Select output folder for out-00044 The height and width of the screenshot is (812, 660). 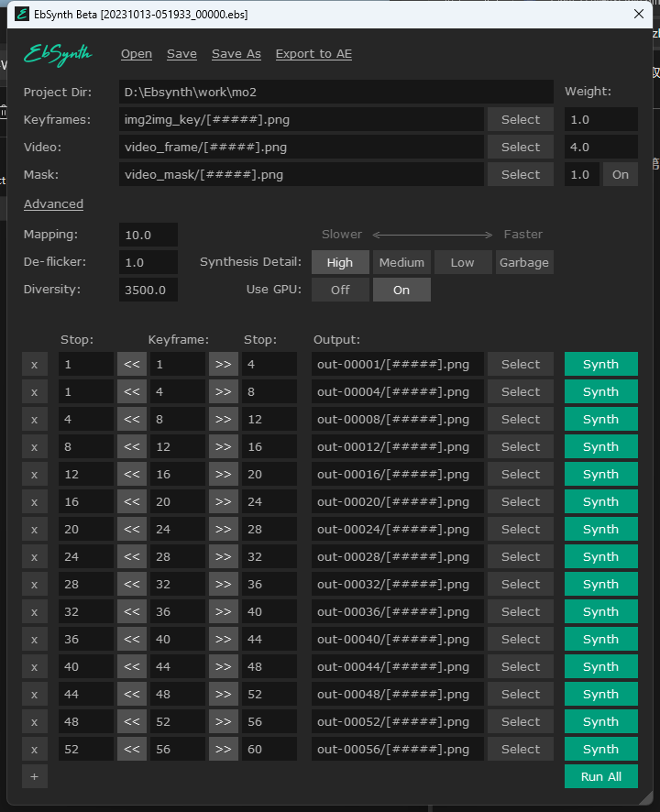[x=520, y=666]
